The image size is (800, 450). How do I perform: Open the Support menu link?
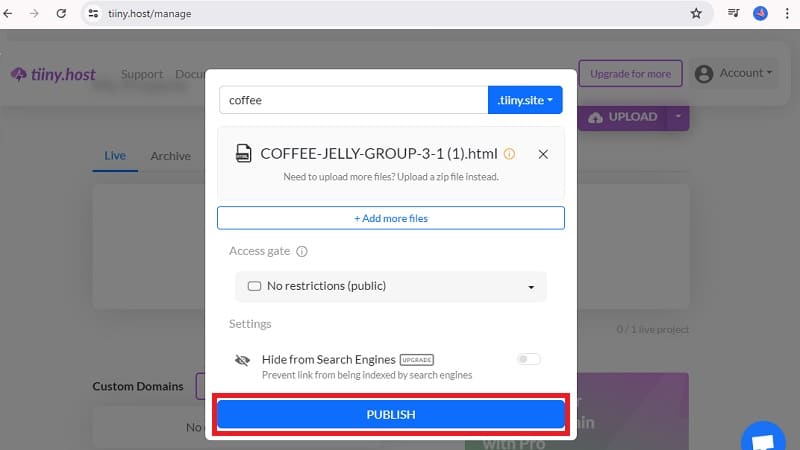click(x=142, y=74)
